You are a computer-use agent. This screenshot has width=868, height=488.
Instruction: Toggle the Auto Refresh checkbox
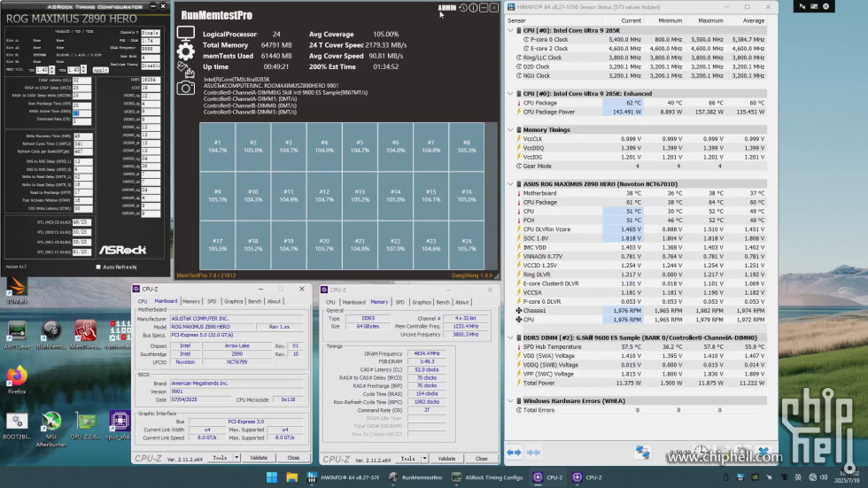click(x=98, y=267)
